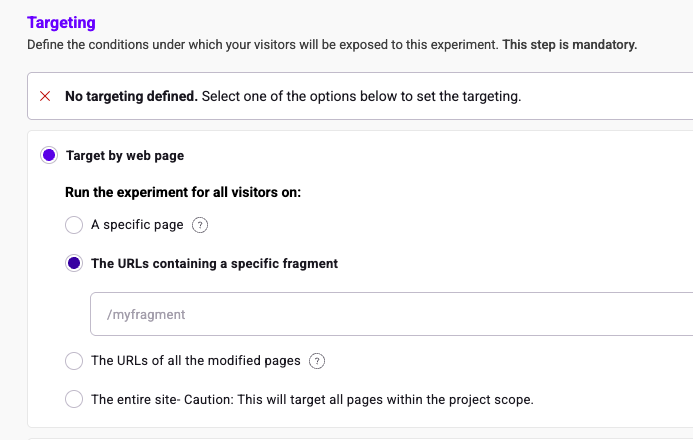Click the help icon beside "A specific page"
Viewport: 693px width, 440px height.
pyautogui.click(x=200, y=225)
